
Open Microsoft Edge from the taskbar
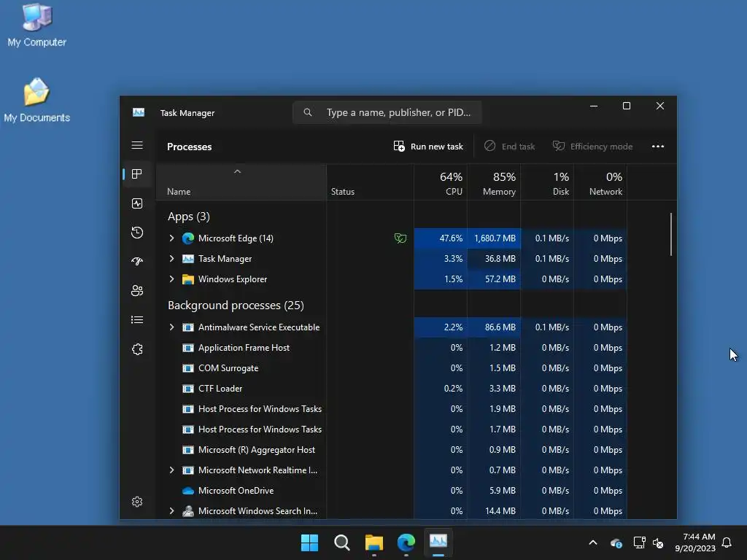tap(406, 542)
